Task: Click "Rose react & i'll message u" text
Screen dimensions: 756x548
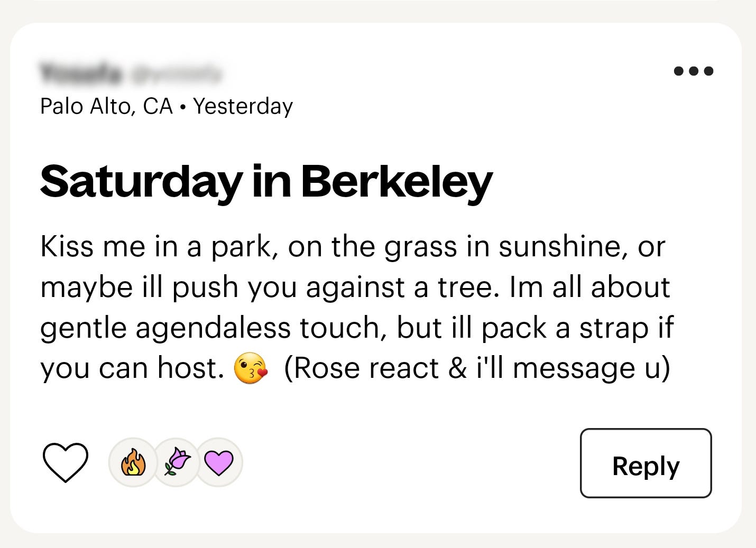Action: 477,368
